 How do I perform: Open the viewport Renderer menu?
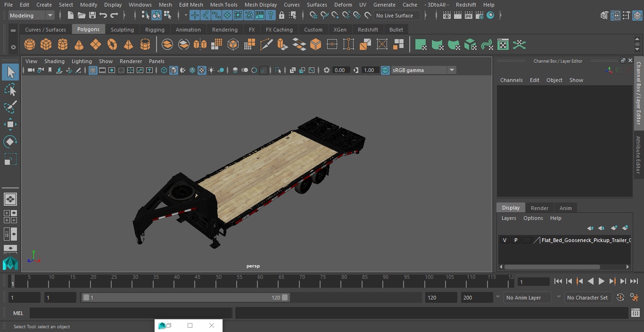pyautogui.click(x=131, y=61)
